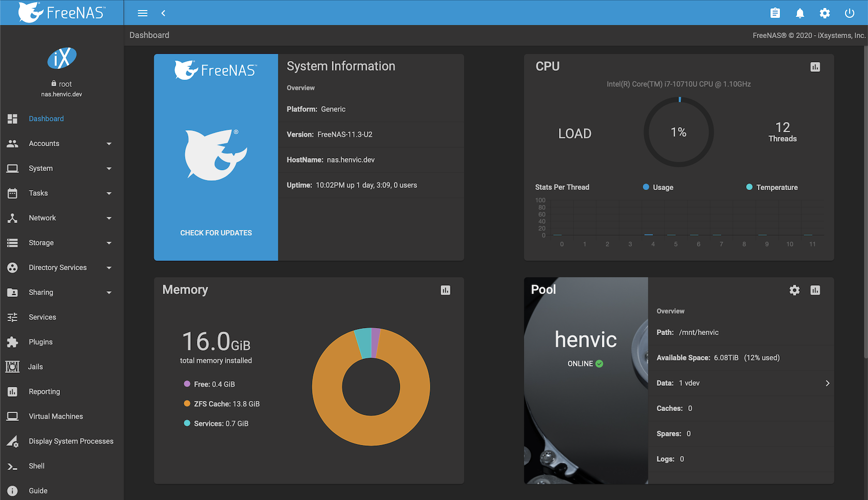Click the power icon in the top bar
The height and width of the screenshot is (500, 868).
point(849,13)
